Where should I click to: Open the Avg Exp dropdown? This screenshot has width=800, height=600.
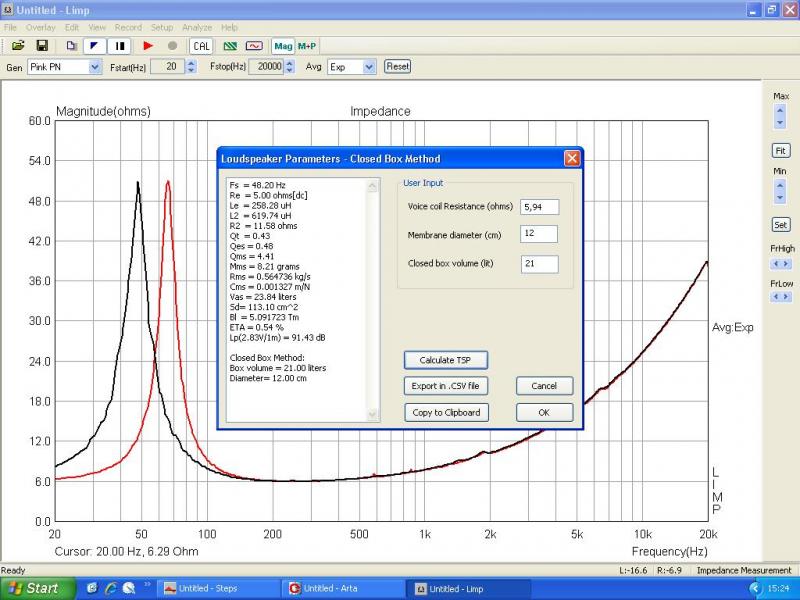point(369,67)
